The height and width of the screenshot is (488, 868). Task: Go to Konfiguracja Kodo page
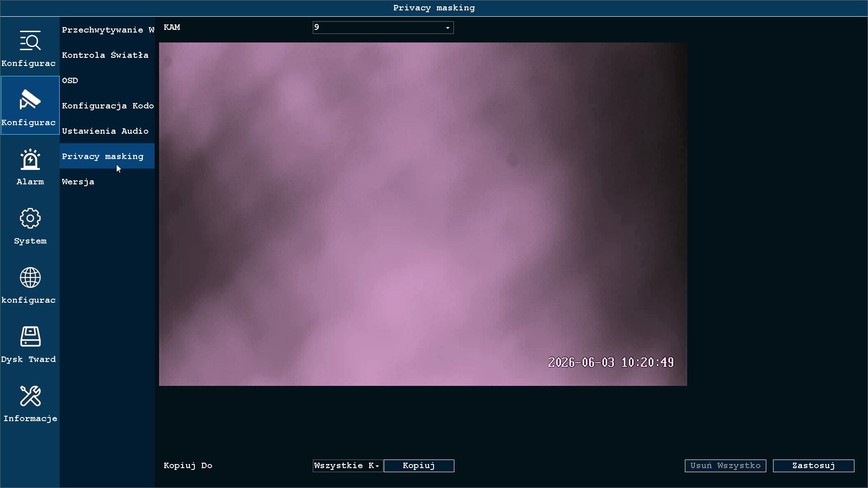(x=107, y=106)
